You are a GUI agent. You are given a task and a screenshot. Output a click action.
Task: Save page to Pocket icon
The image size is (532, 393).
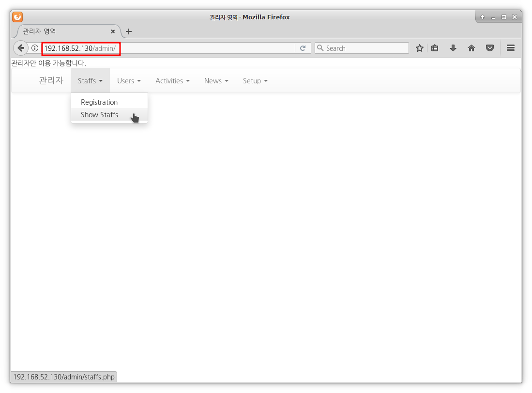click(x=489, y=48)
